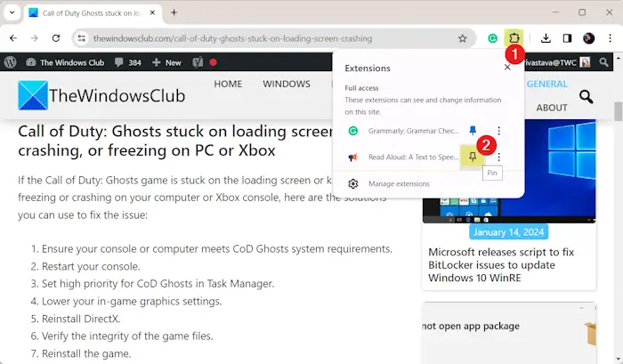Click the red status dot indicator
The image size is (623, 364).
(213, 62)
